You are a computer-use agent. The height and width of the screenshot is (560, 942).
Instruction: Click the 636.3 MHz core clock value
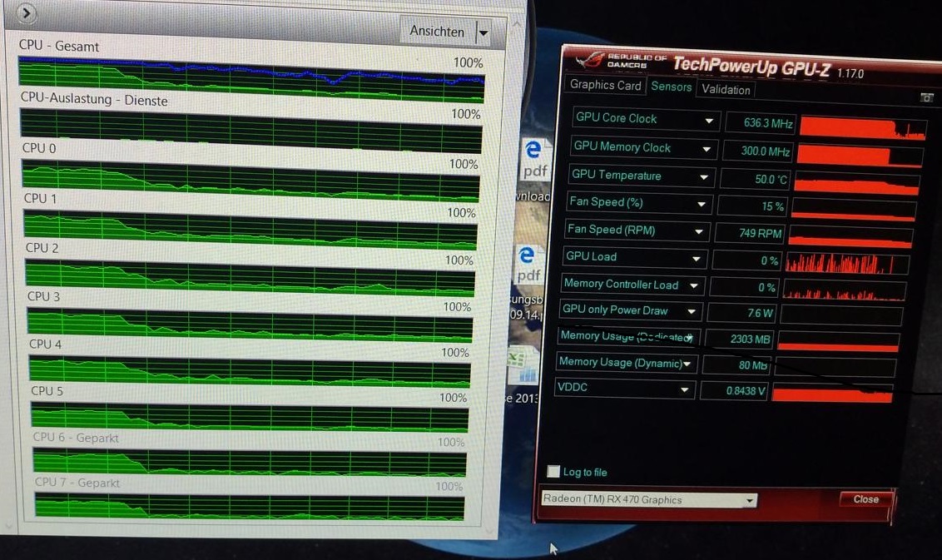pyautogui.click(x=761, y=122)
